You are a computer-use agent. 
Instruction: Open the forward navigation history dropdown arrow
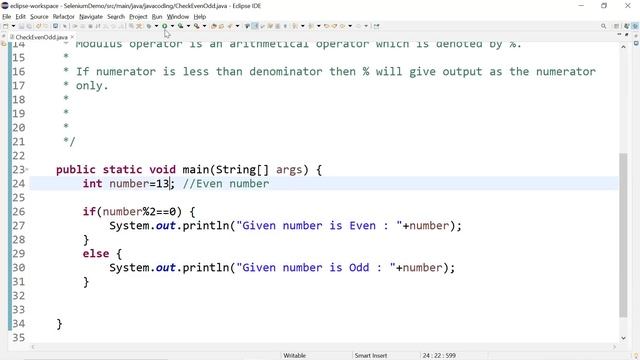click(x=366, y=26)
